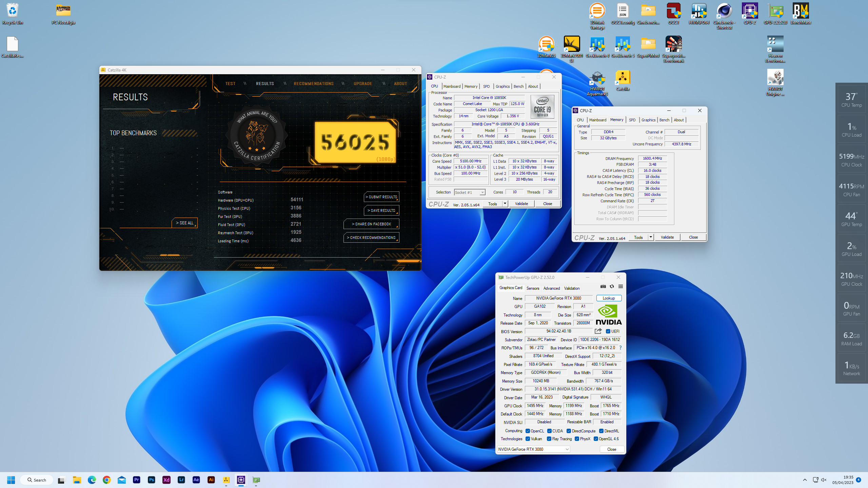Open the Catzilla desktop shortcut

[623, 80]
